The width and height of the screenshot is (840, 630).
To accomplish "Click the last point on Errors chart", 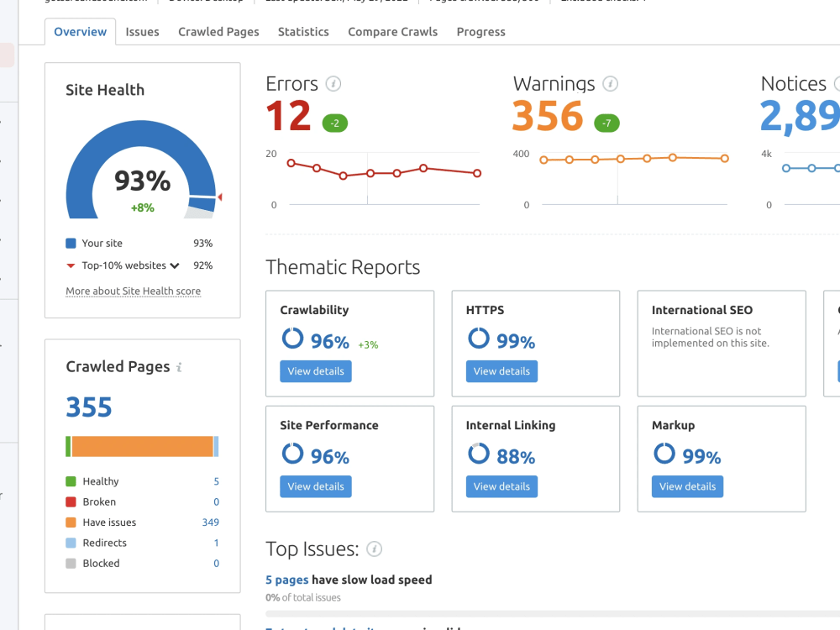I will tap(477, 173).
